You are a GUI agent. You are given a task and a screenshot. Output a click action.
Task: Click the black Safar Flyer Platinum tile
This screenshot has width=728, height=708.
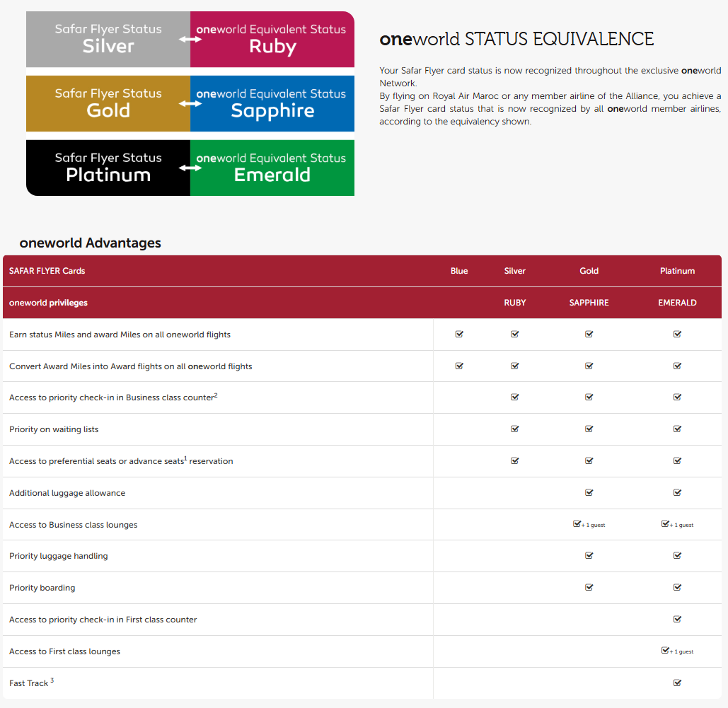point(108,168)
